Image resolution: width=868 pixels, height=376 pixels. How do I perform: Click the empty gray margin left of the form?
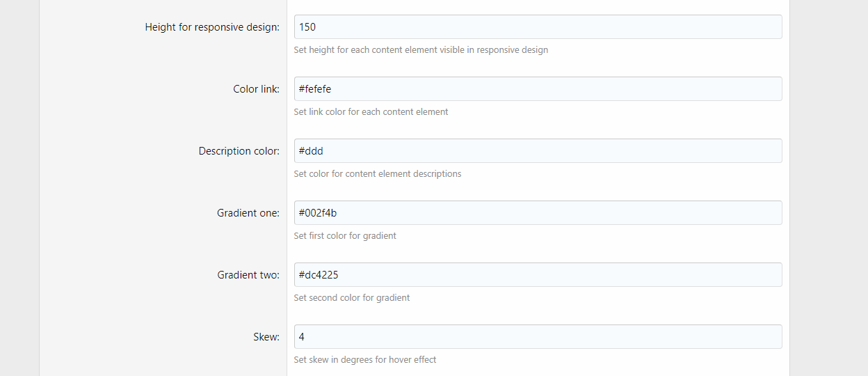19,188
